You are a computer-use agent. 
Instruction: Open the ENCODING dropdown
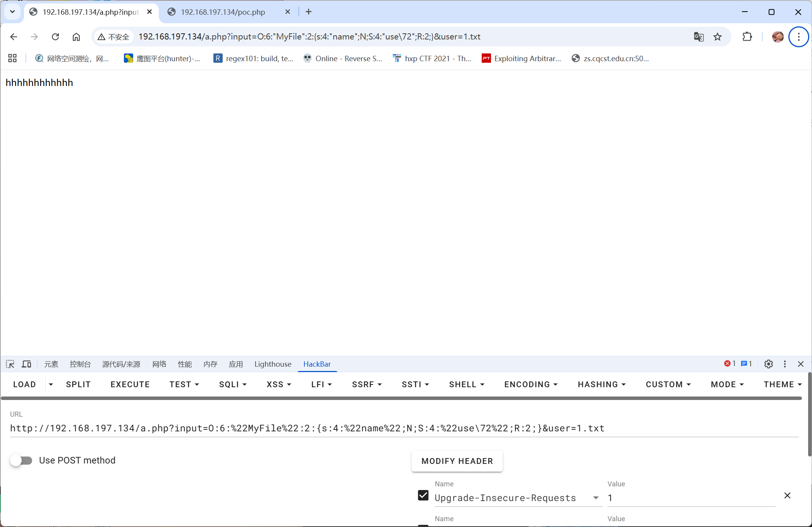coord(531,385)
